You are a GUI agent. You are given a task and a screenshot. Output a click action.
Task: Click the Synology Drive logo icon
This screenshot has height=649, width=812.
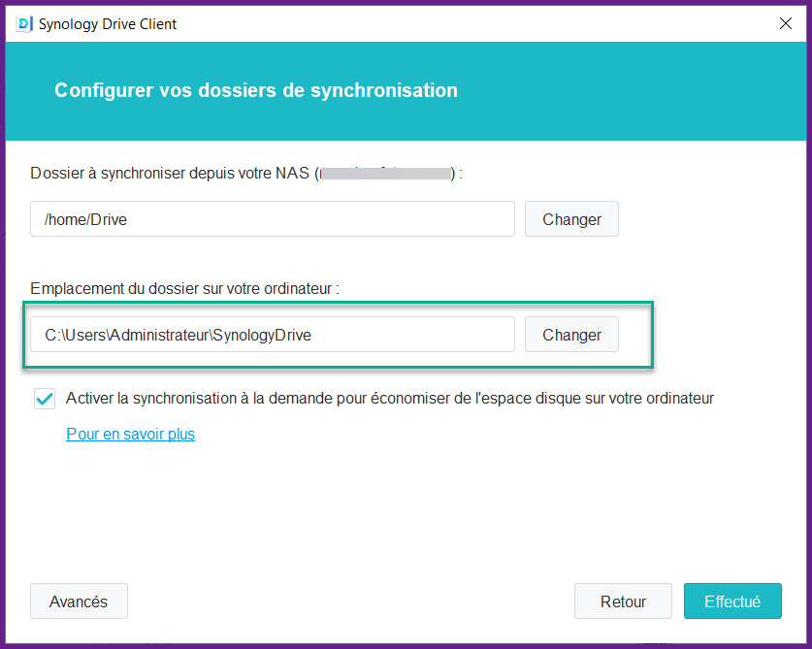(x=26, y=23)
